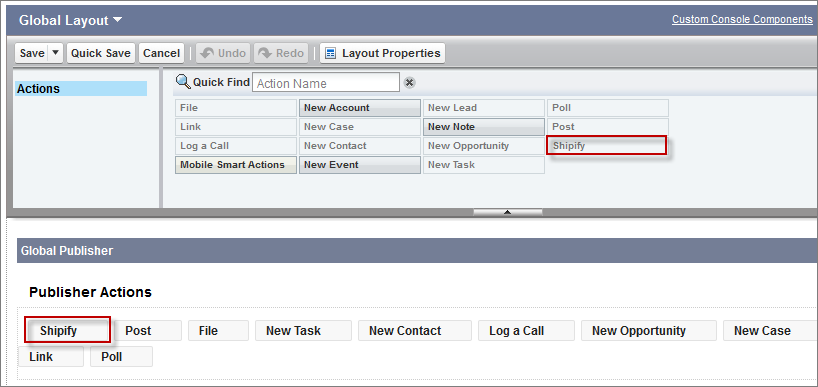Click Post in Publisher Actions

pos(149,331)
